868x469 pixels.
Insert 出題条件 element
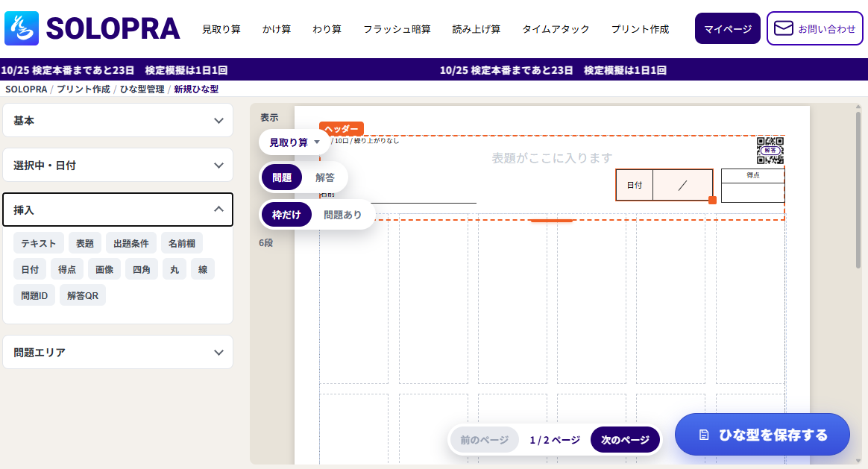coord(130,243)
